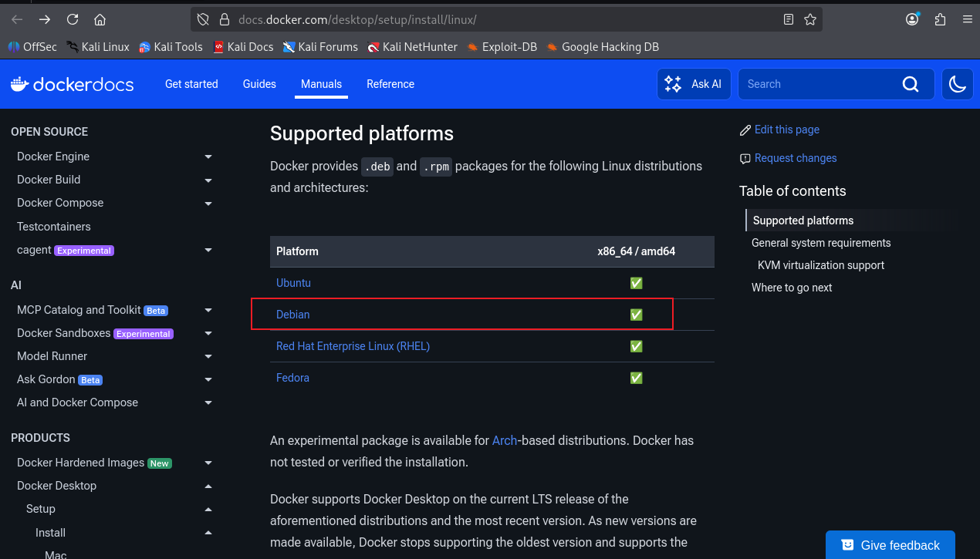Open the Debian platform link
This screenshot has height=559, width=980.
coord(293,315)
